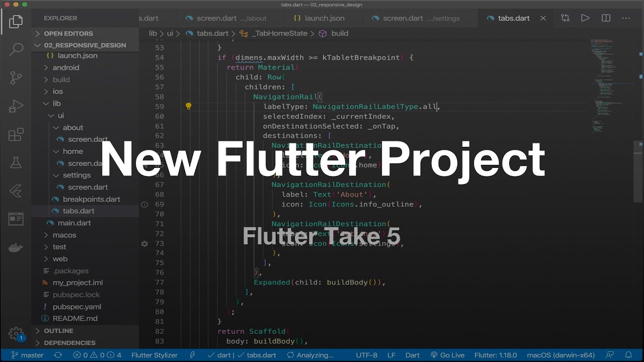Click the lightning bolt icon in status bar
Screen dimensions: 644x362
tap(192, 355)
